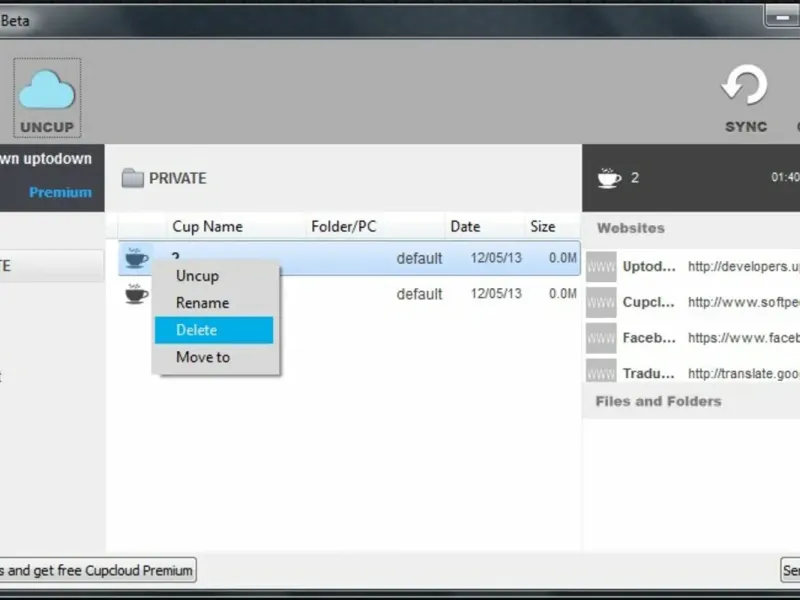
Task: Click the www icon beside Cupcl... website
Action: (601, 302)
